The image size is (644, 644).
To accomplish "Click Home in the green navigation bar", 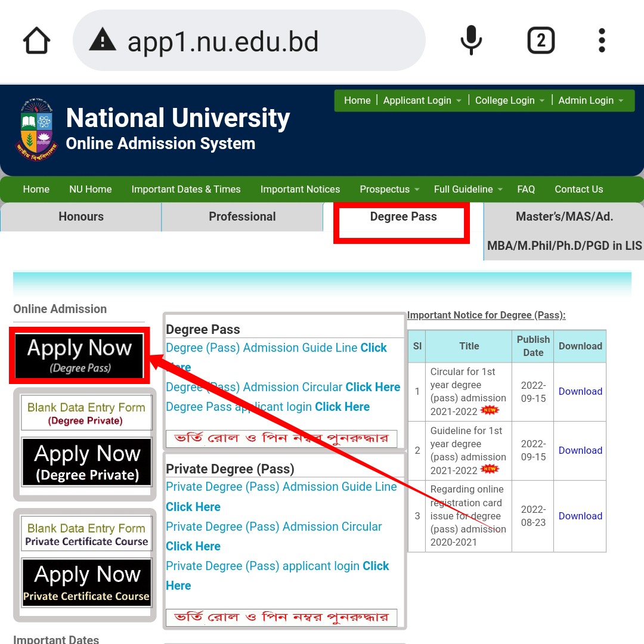I will [36, 190].
